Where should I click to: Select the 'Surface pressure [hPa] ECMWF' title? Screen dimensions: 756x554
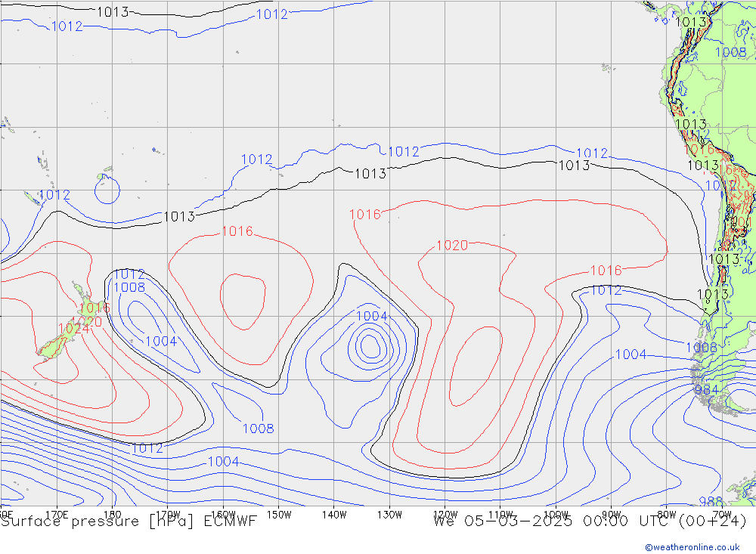(129, 522)
